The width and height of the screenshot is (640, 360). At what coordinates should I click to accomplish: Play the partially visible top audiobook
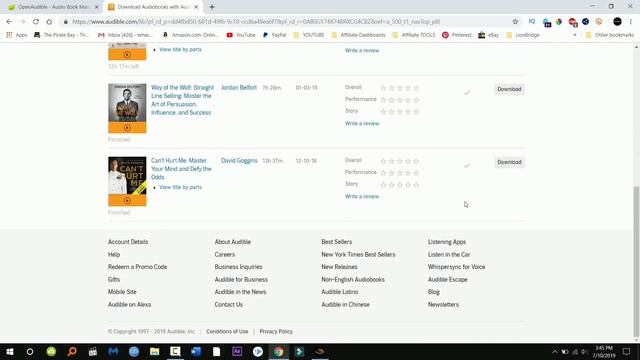pyautogui.click(x=127, y=54)
